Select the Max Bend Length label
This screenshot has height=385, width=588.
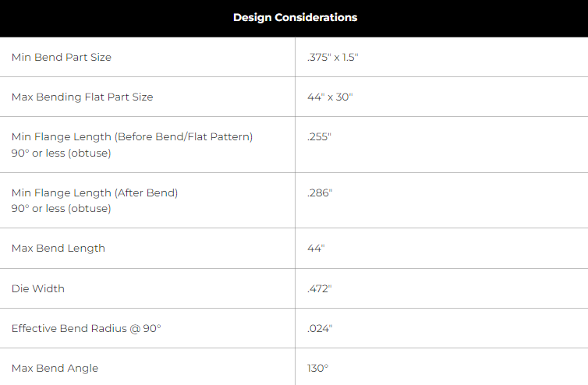coord(58,248)
